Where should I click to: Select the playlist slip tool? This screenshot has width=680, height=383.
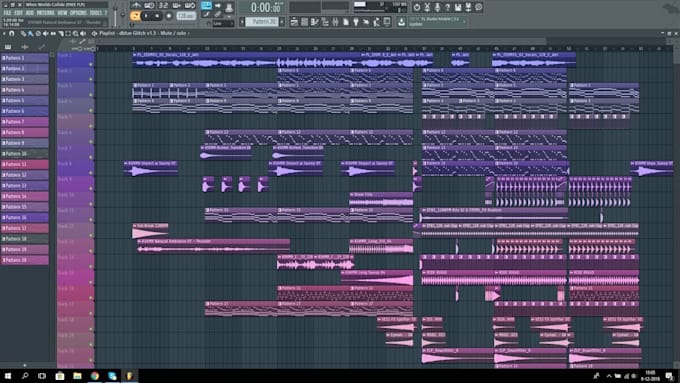(x=53, y=33)
